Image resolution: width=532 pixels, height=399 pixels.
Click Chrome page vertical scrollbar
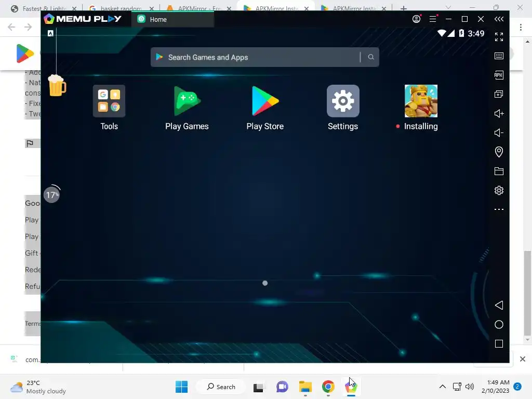pos(527,293)
